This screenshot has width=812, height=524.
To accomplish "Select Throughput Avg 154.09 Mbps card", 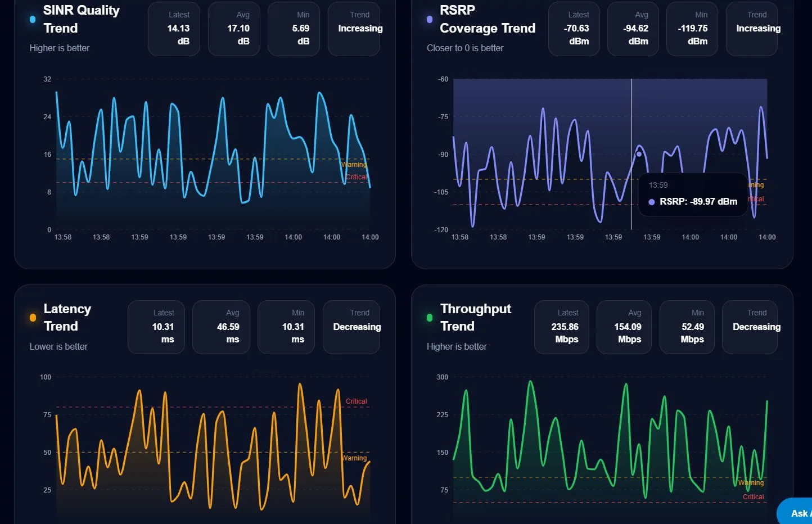I will click(x=624, y=327).
